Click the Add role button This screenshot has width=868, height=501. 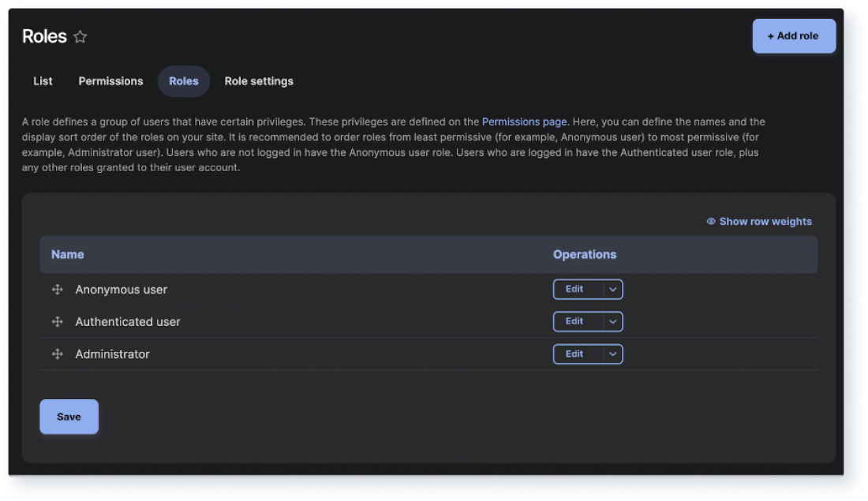click(x=794, y=36)
